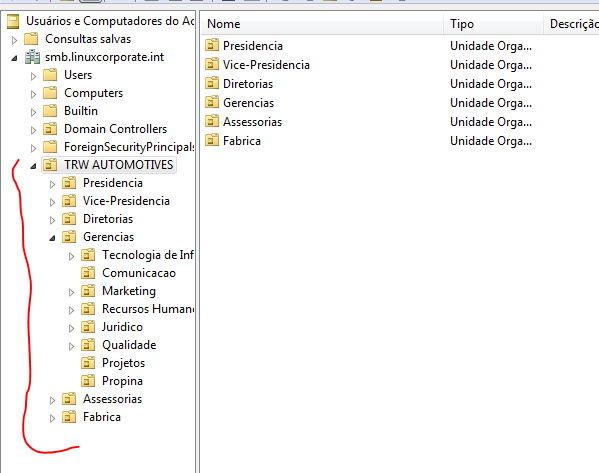Click the Comunicacao OU icon
The image size is (599, 473).
point(88,273)
